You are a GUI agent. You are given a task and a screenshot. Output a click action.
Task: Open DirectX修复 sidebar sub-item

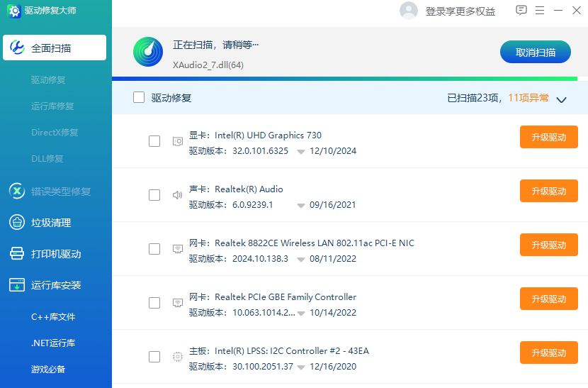click(55, 132)
